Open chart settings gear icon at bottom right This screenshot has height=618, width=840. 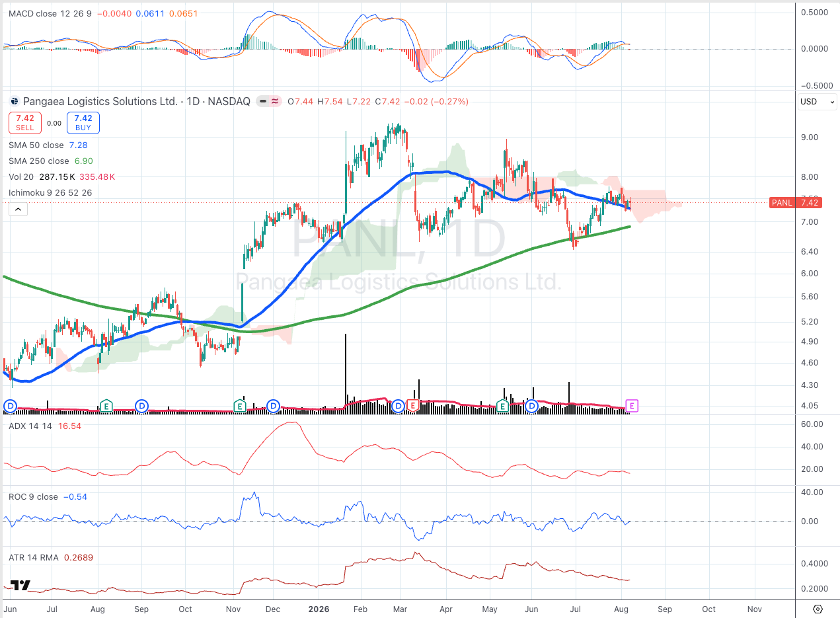818,609
